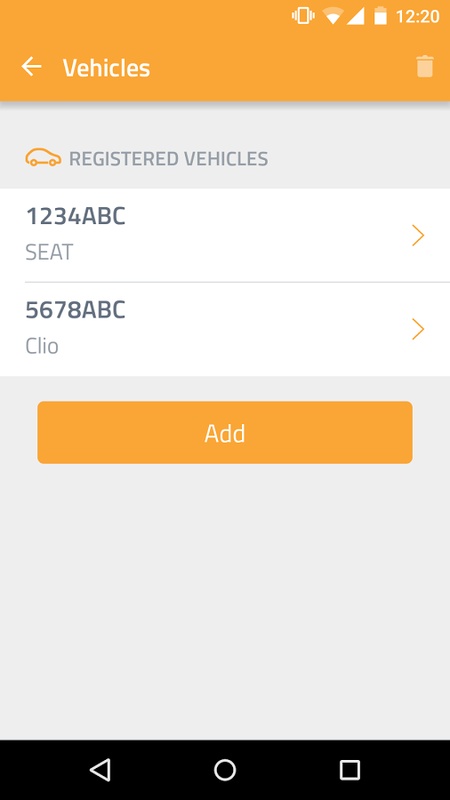Expand the 5678ABC vehicle chevron
450x800 pixels.
(x=418, y=329)
